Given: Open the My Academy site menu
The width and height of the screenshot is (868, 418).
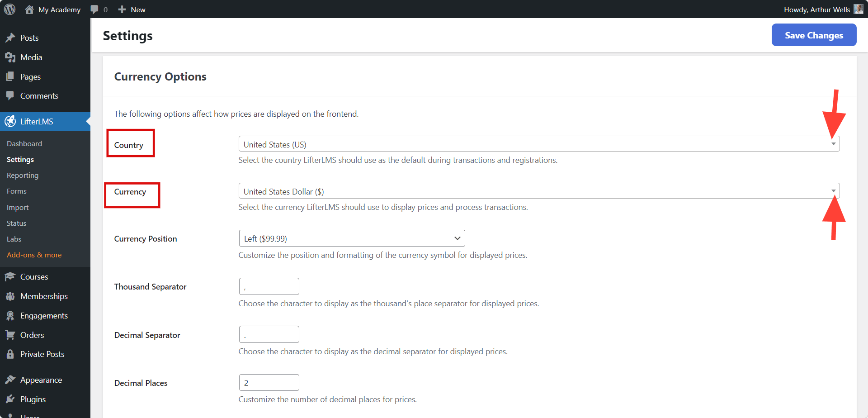Looking at the screenshot, I should coord(52,9).
